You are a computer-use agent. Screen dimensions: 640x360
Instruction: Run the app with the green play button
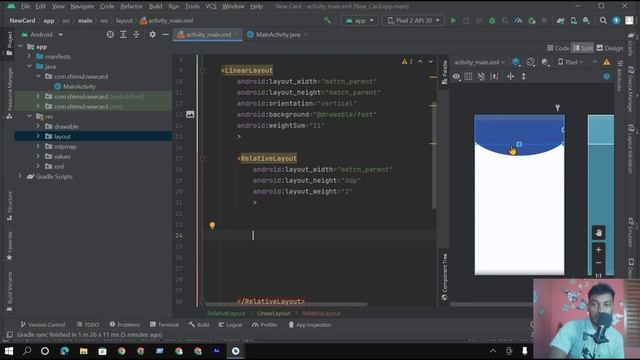(x=453, y=20)
